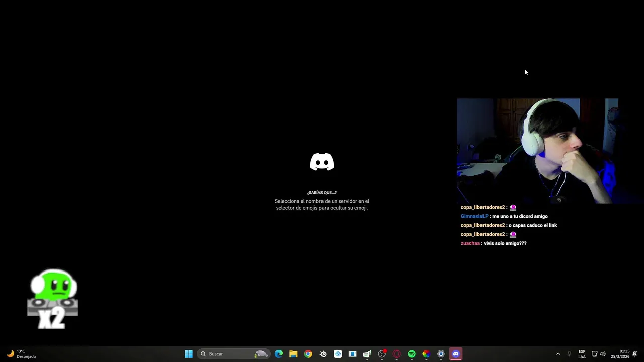Open Opera GX browser in the taskbar
Viewport: 644px width, 362px height.
point(396,354)
